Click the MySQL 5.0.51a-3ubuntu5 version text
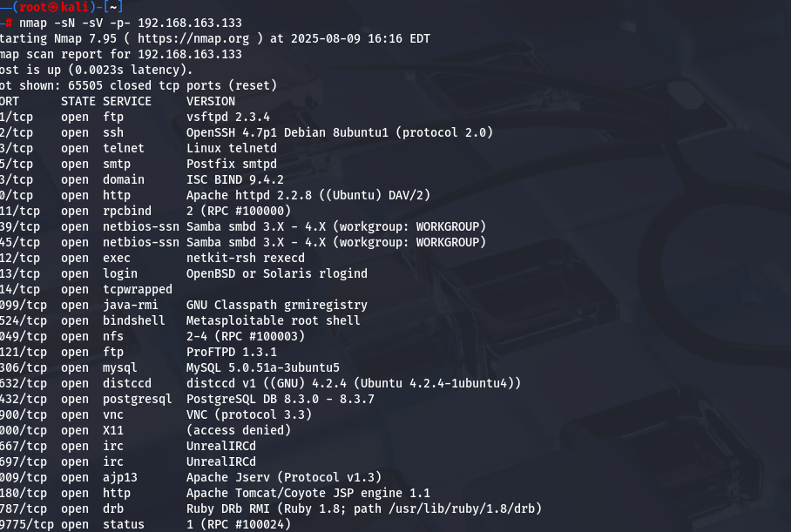791x532 pixels. pyautogui.click(x=263, y=367)
